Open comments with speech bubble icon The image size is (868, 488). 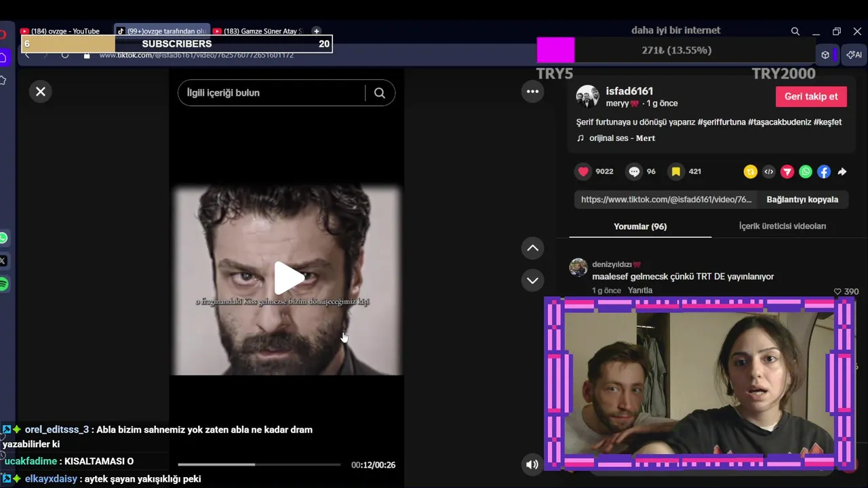[x=634, y=171]
